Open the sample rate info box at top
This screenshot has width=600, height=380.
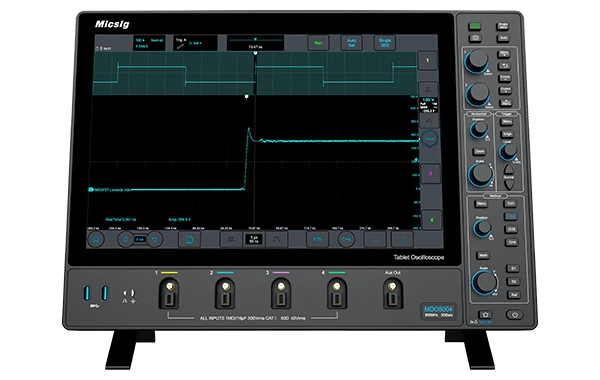click(149, 43)
